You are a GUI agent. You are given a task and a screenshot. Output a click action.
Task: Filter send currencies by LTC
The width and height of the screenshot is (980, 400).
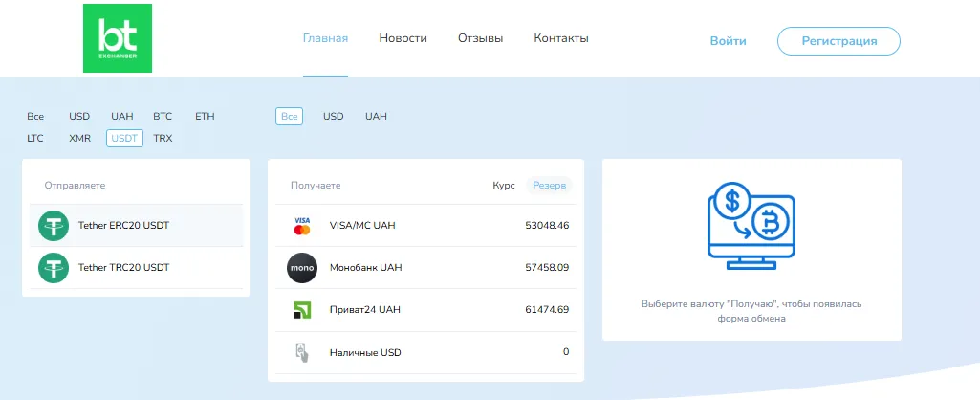click(35, 139)
